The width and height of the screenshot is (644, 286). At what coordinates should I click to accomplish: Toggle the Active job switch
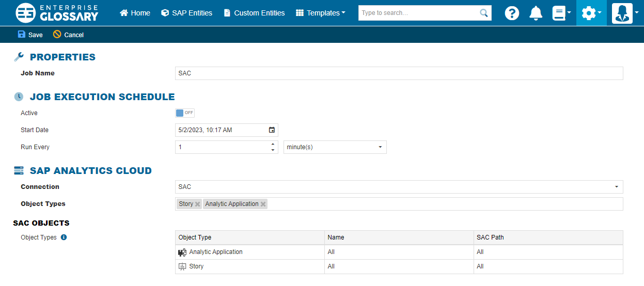coord(185,113)
